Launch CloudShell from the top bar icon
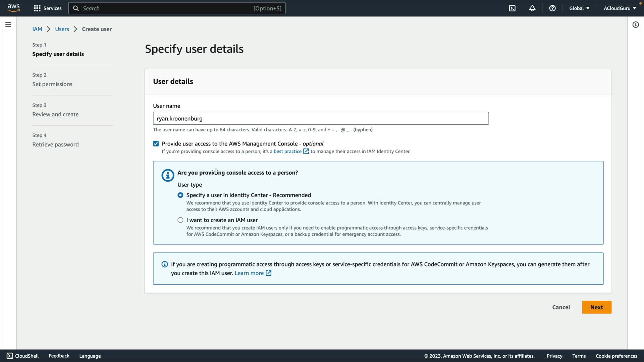 (x=512, y=8)
